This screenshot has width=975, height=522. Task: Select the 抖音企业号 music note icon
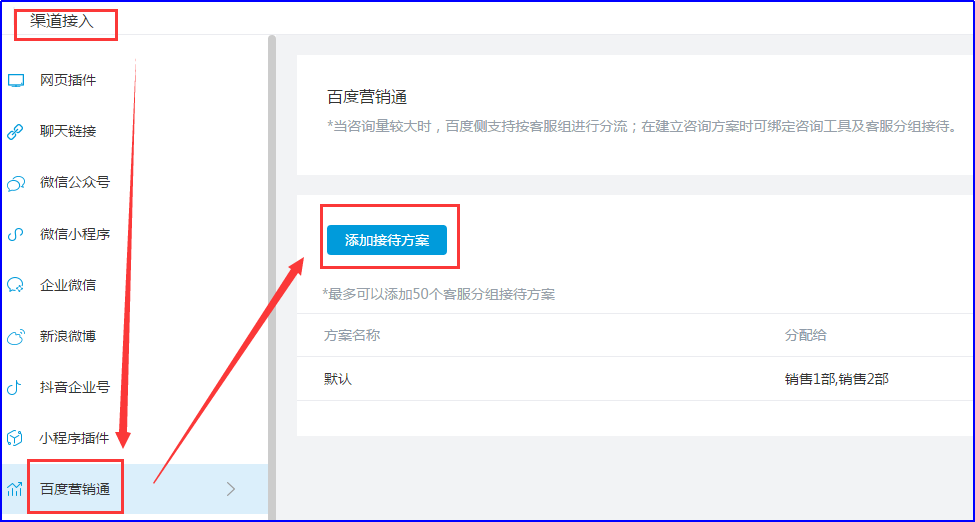click(16, 387)
